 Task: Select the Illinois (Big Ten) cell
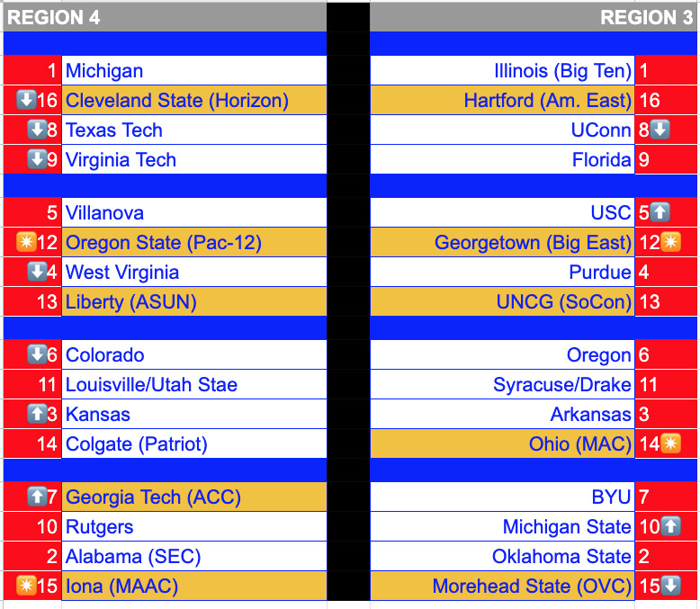[502, 70]
